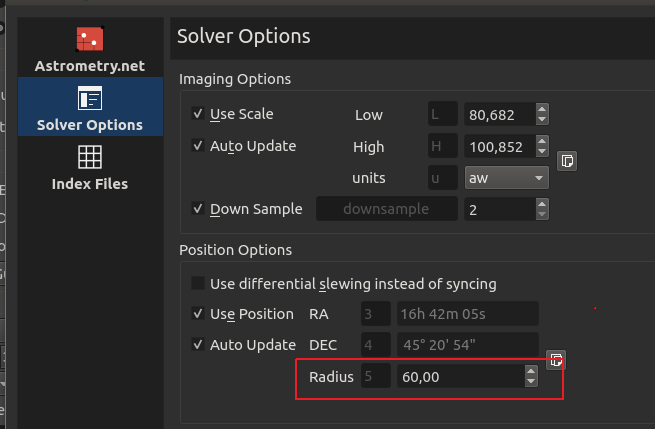Disable the imaging Auto Update checkbox
655x429 pixels.
coord(198,146)
